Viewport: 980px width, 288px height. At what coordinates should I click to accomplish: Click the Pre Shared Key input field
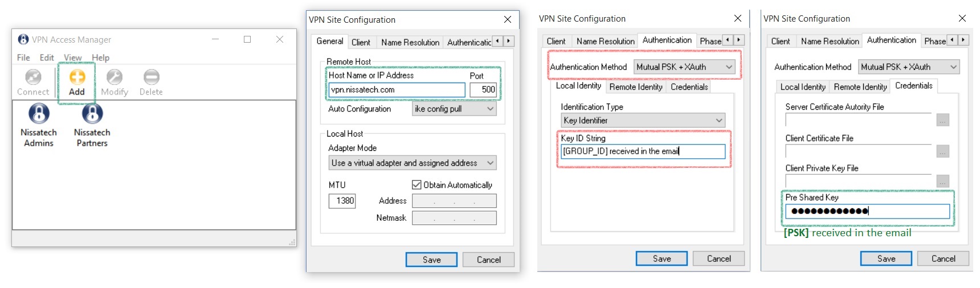(867, 211)
